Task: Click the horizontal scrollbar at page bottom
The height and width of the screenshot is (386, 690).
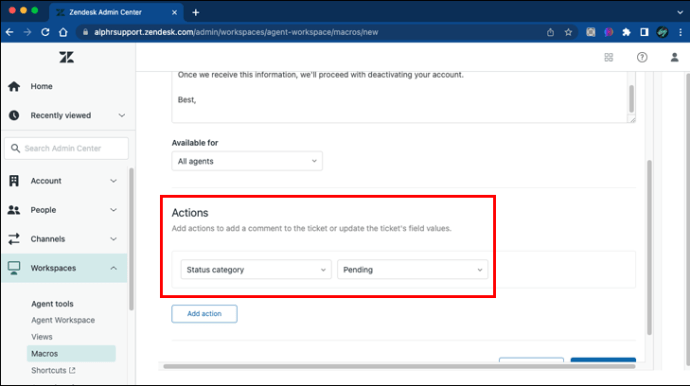Action: [x=399, y=366]
